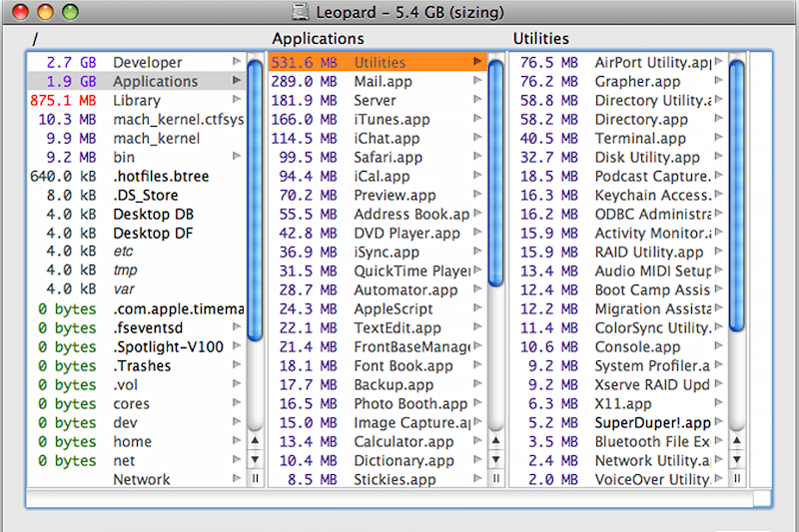The width and height of the screenshot is (799, 532).
Task: Click the root column resize handle
Action: (255, 478)
